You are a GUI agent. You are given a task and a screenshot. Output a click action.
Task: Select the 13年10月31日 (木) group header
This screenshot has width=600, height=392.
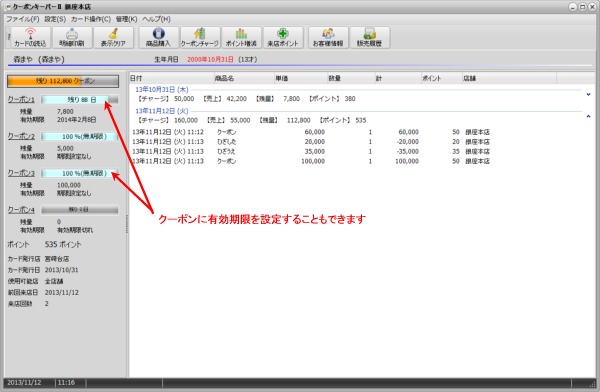tap(162, 90)
